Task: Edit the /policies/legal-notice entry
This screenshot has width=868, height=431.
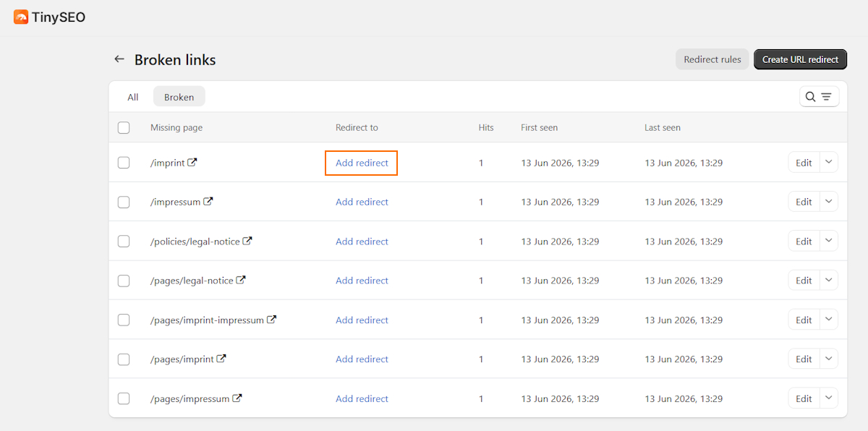Action: pos(804,242)
